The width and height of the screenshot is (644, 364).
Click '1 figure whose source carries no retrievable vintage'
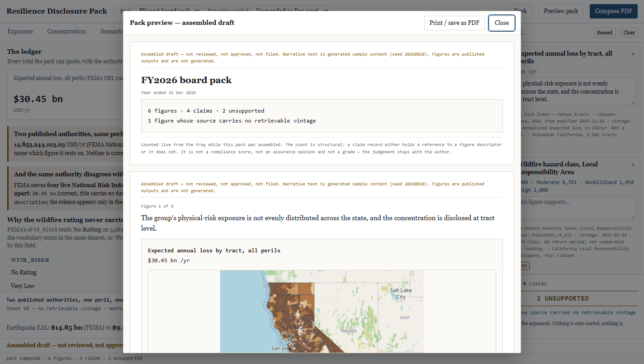(x=232, y=121)
